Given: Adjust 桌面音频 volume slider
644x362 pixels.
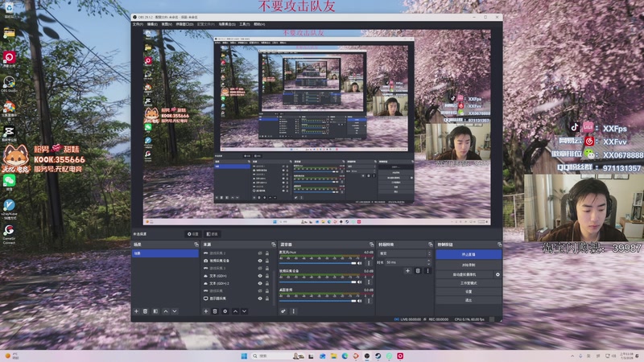Looking at the screenshot, I should point(317,301).
